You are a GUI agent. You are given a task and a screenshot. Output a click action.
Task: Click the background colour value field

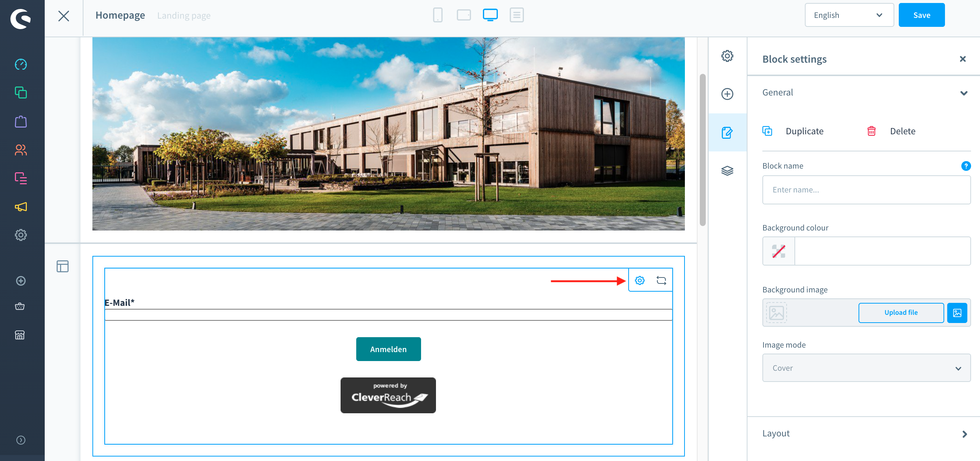pyautogui.click(x=882, y=251)
